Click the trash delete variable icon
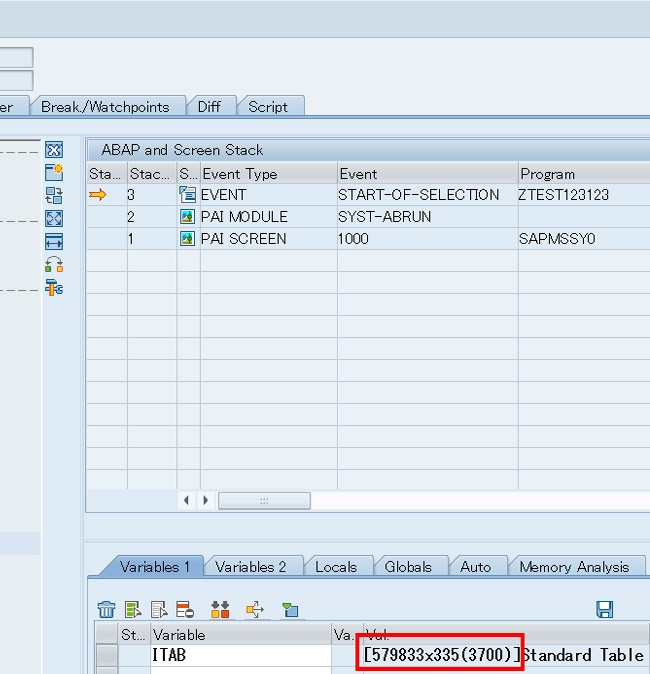The image size is (650, 674). tap(106, 610)
